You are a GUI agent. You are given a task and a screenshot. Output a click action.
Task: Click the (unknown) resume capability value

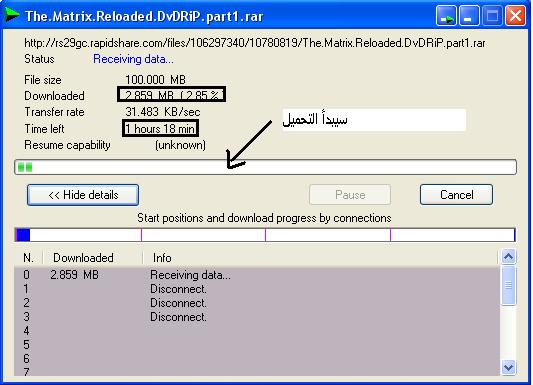tap(180, 145)
